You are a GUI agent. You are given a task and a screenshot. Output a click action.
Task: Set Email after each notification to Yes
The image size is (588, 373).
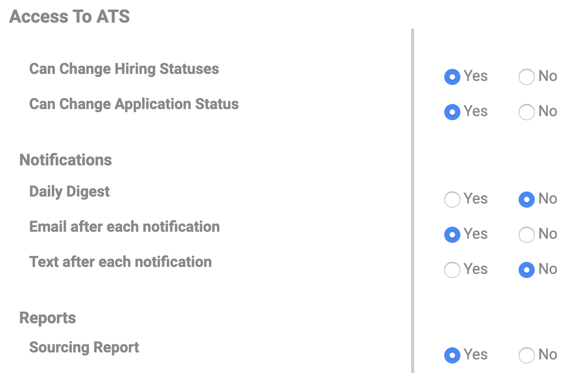coord(452,235)
